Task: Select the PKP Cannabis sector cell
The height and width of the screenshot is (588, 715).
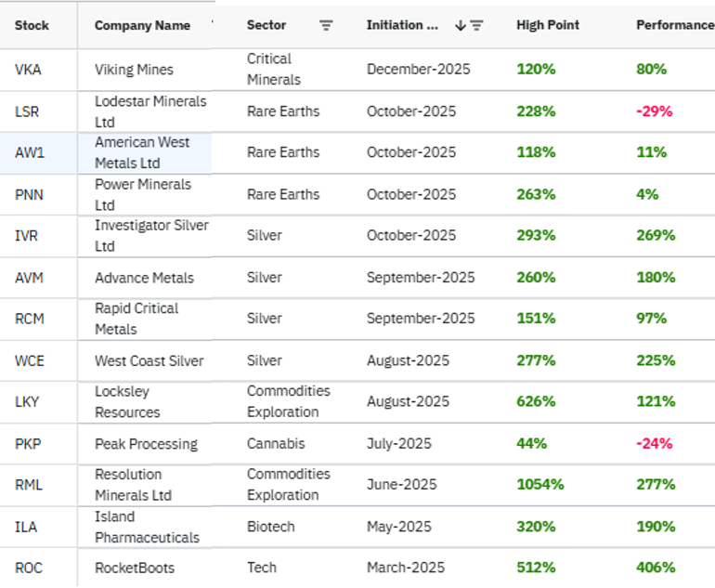Action: click(x=276, y=444)
